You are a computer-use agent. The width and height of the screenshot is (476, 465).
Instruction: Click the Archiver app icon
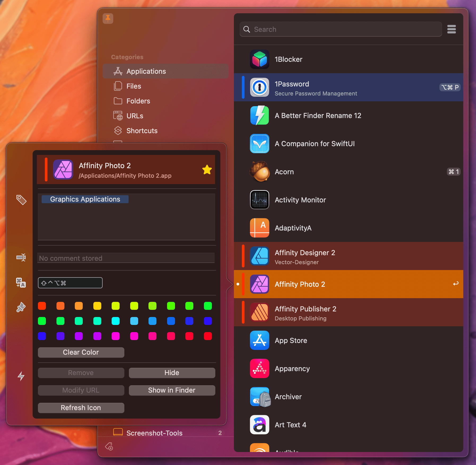click(260, 397)
